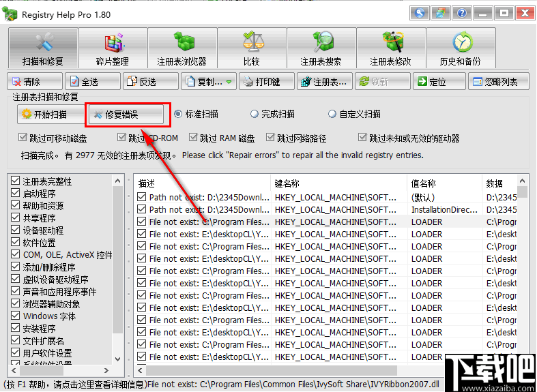537x392 pixels.
Task: Uncheck 添加/删除程序 category
Action: 16,267
